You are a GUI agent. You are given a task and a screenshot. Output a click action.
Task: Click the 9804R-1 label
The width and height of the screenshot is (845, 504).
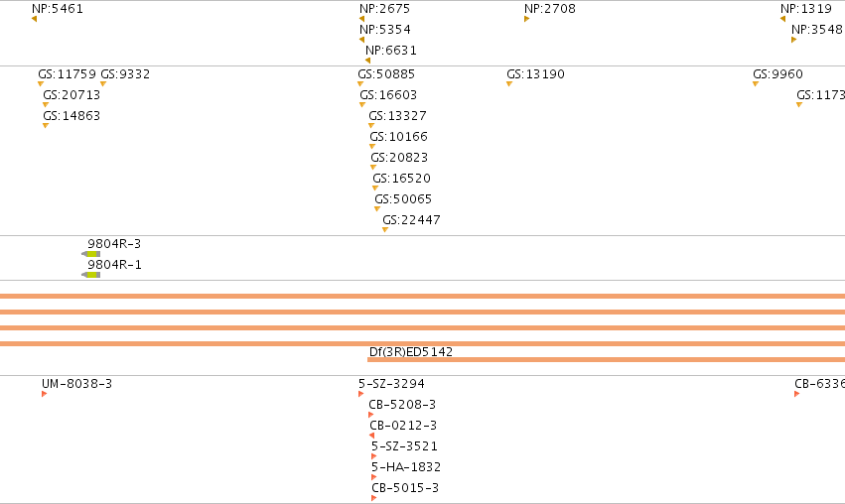(x=114, y=264)
